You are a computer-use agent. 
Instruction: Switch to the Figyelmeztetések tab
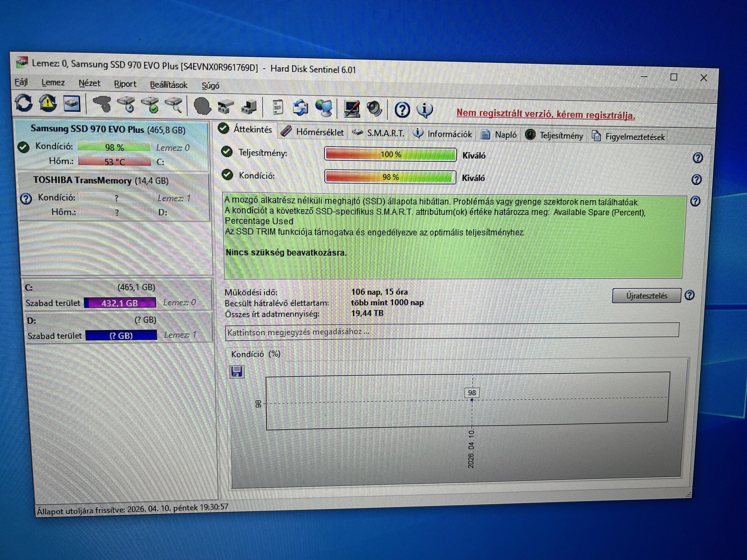(x=628, y=137)
